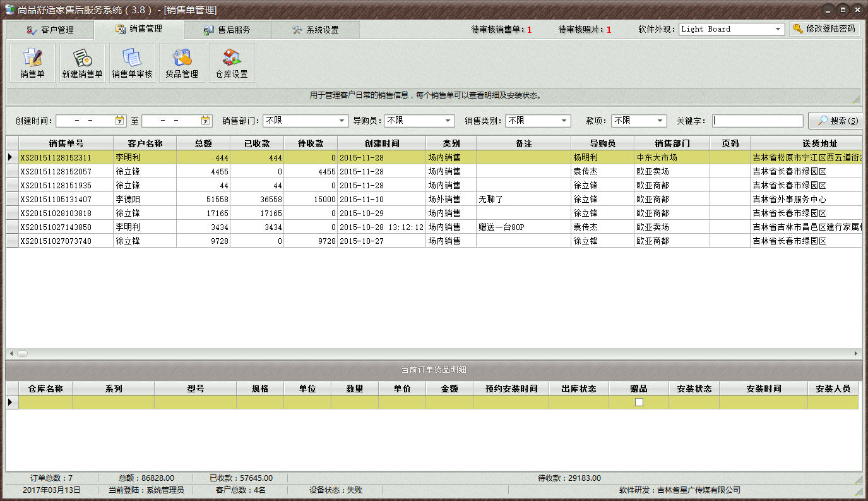Click the 仓库名称 header in detail table
868x501 pixels.
coord(45,389)
